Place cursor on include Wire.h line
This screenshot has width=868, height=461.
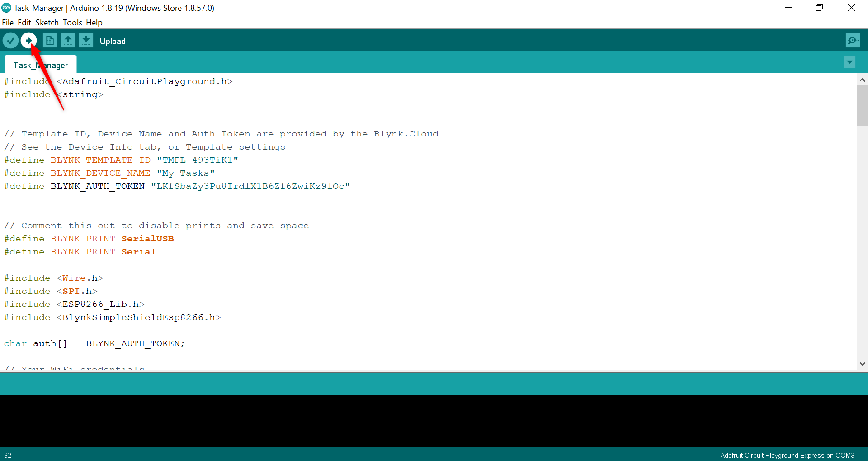54,278
